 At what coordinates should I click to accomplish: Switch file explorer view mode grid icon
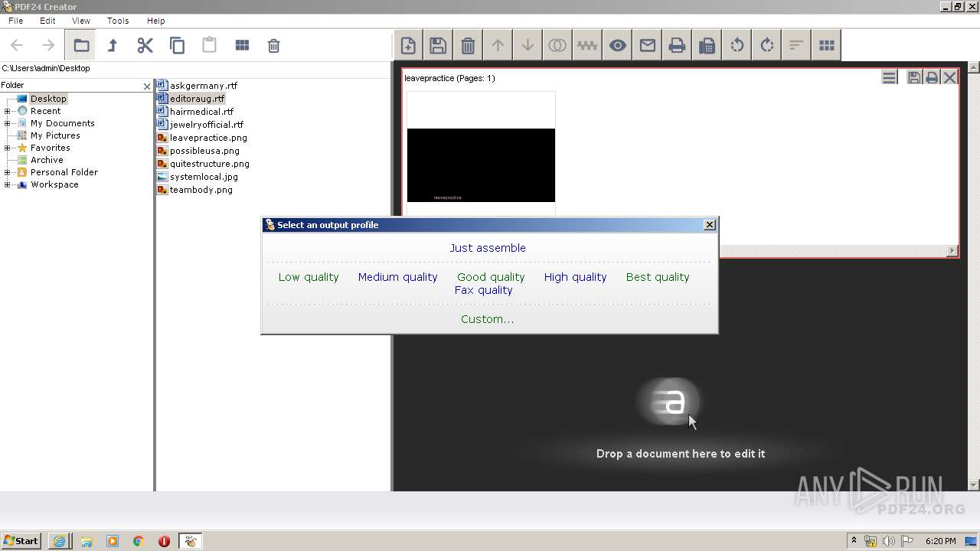pyautogui.click(x=242, y=46)
